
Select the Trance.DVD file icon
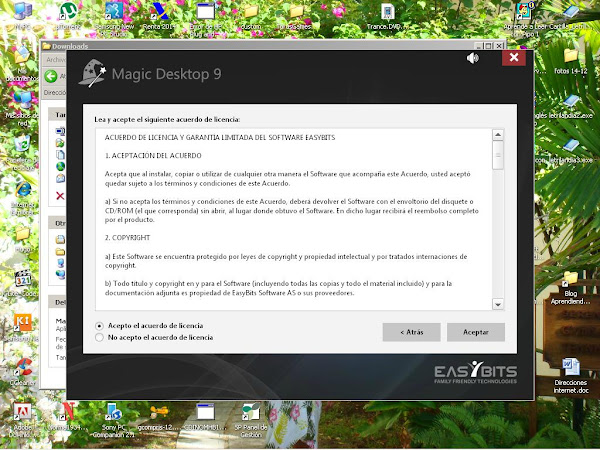click(387, 16)
